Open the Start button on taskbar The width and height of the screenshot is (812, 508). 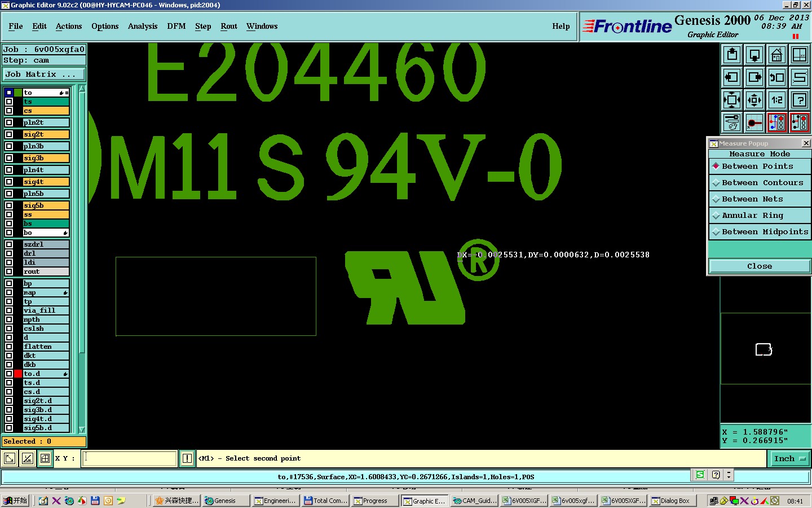[15, 501]
